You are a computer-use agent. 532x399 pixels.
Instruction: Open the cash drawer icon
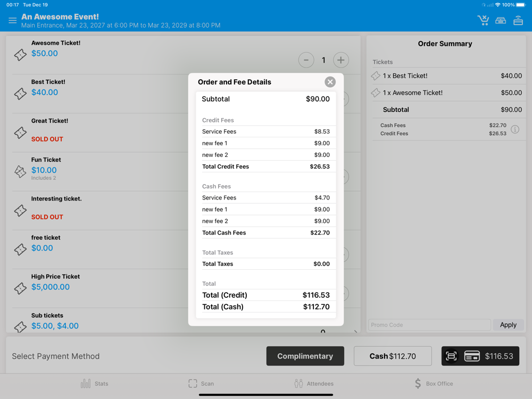pyautogui.click(x=501, y=21)
